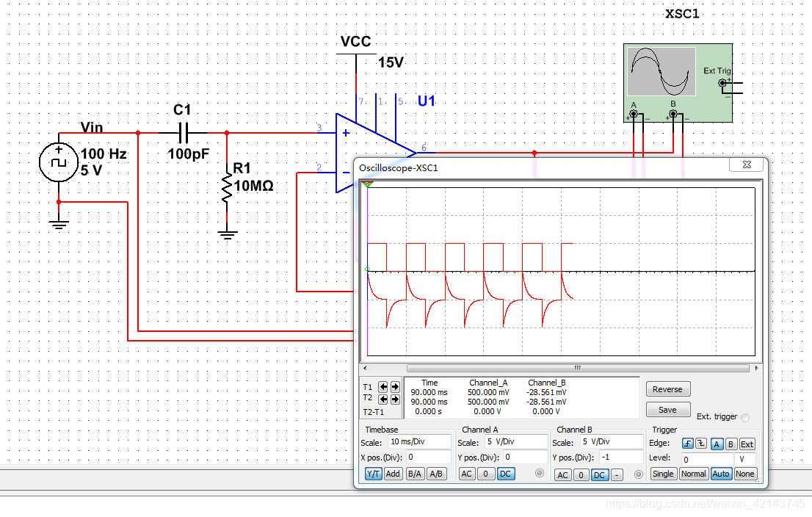Click the oscilloscope horizontal scrollbar thumb
This screenshot has width=812, height=517.
pos(578,369)
